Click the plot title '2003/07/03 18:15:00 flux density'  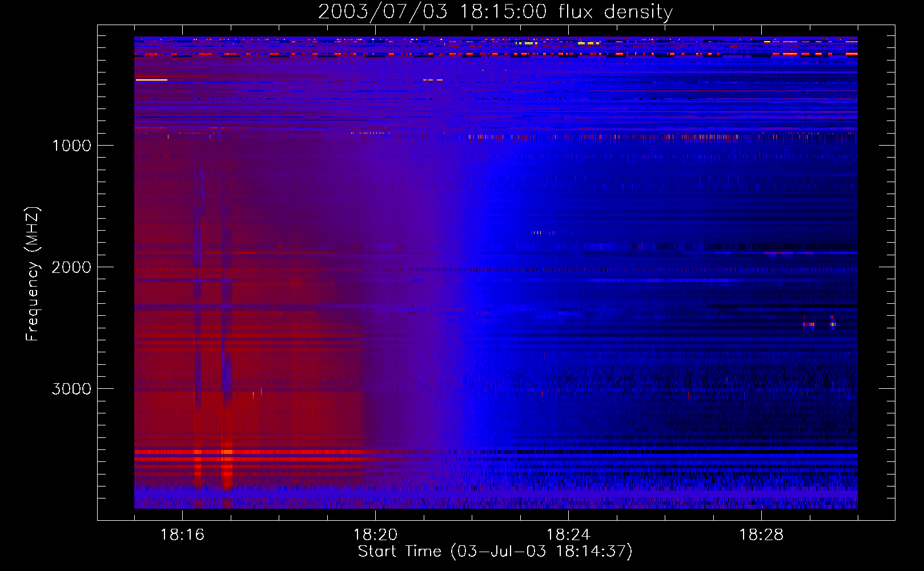[x=495, y=11]
